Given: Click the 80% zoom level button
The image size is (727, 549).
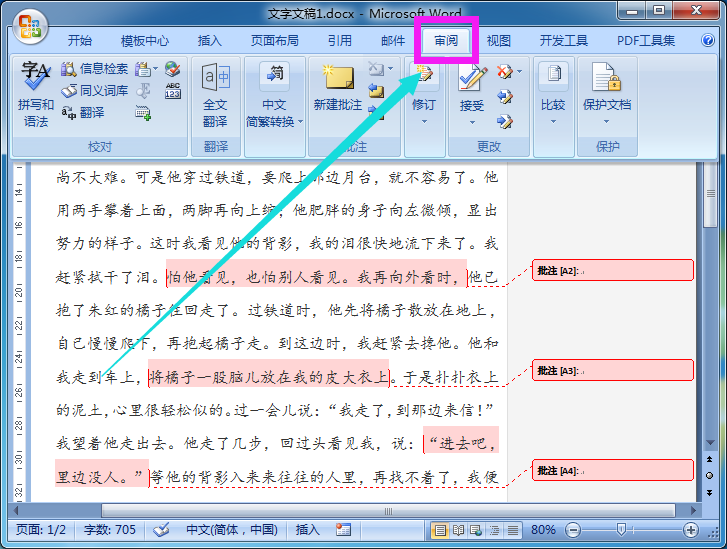Looking at the screenshot, I should [543, 529].
